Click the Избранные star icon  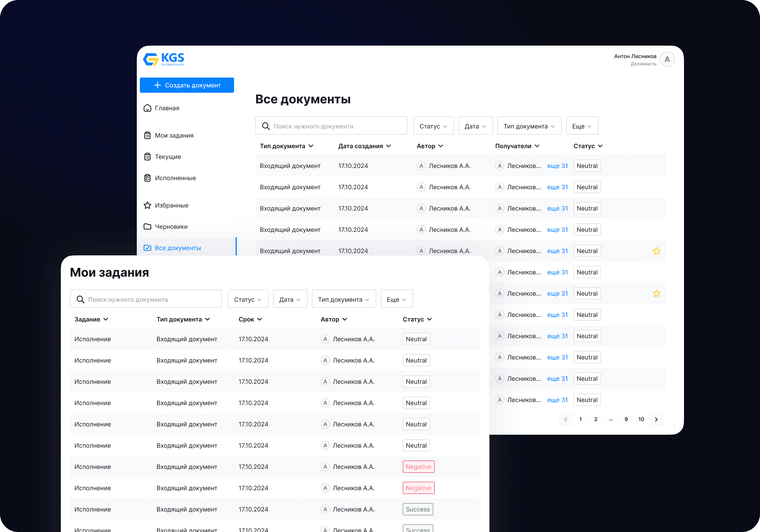click(x=147, y=206)
